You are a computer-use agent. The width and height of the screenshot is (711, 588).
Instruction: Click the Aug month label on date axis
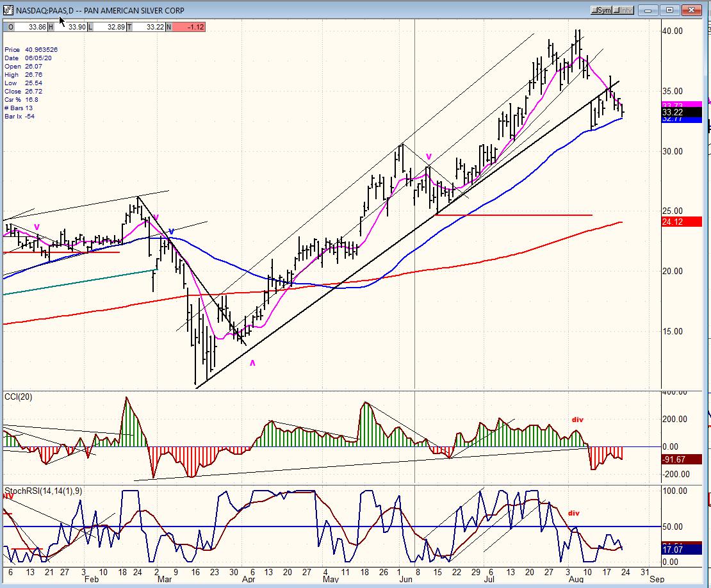point(576,580)
